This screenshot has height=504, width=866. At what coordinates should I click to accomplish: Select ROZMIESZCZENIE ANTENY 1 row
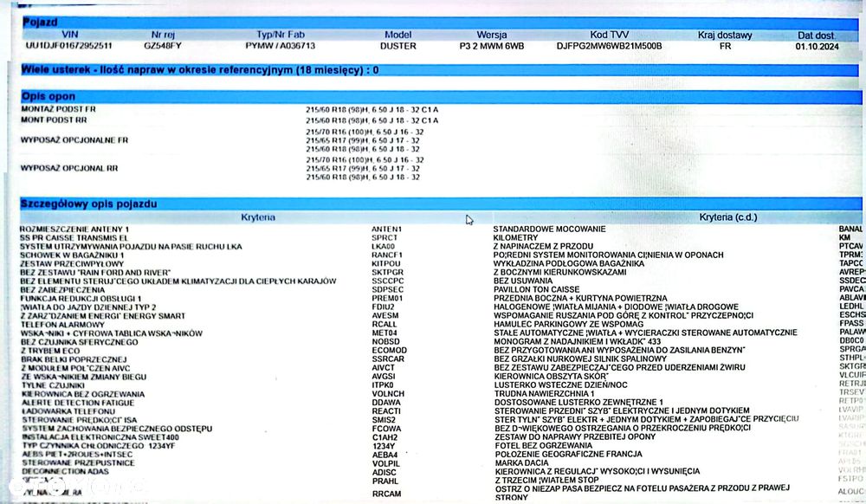[x=74, y=229]
